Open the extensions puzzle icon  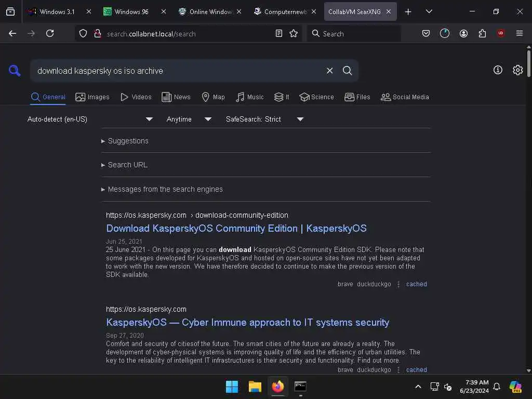(482, 33)
